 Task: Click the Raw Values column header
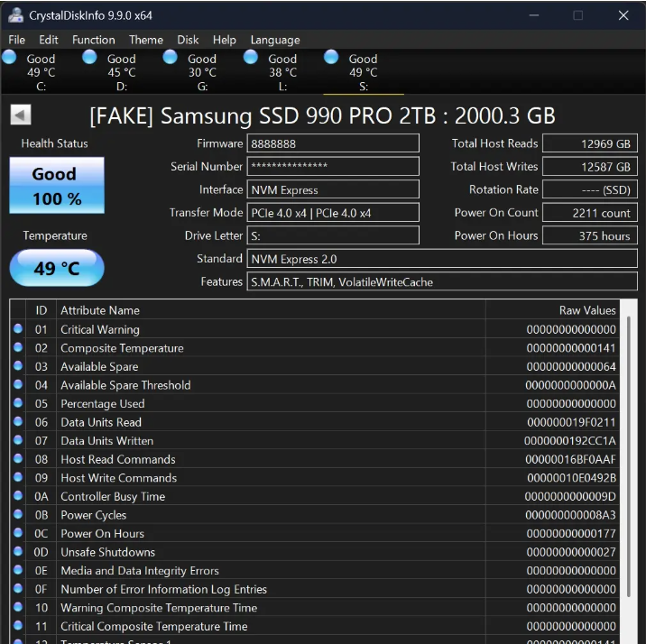click(552, 310)
